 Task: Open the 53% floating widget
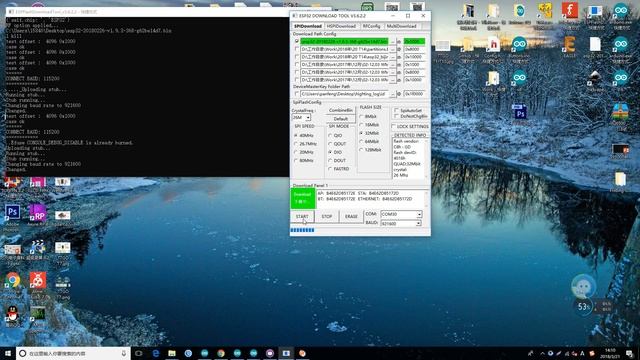point(583,306)
